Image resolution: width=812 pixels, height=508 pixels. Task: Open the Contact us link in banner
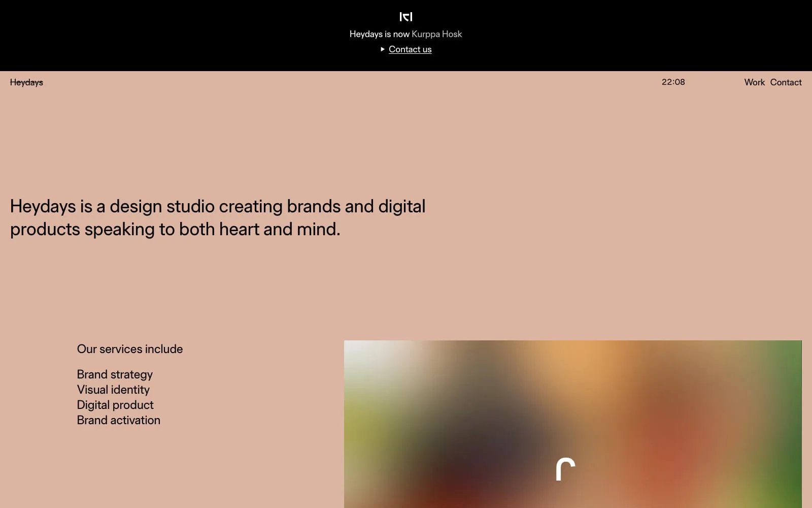(x=410, y=49)
